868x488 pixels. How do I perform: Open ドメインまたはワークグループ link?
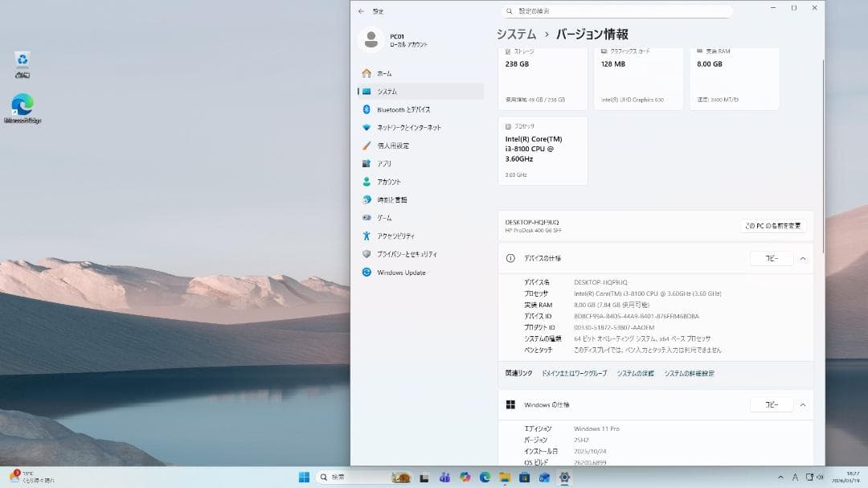[574, 373]
